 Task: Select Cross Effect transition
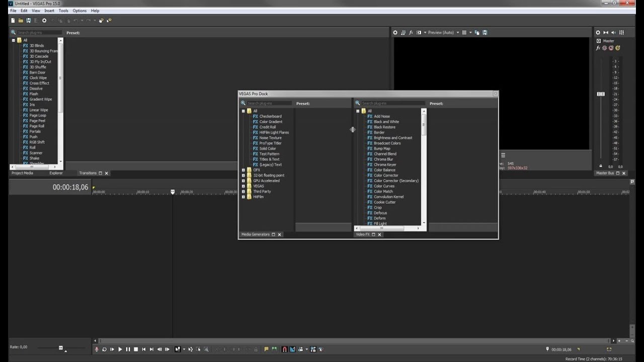[39, 83]
